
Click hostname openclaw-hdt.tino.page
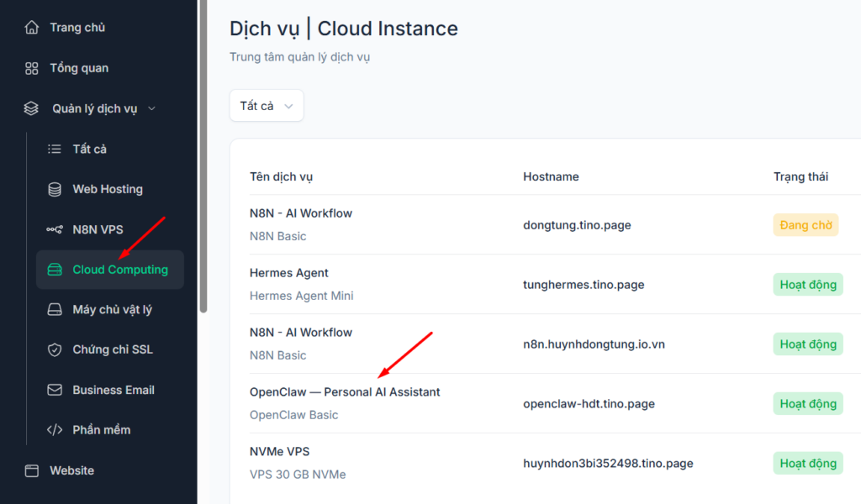point(589,404)
